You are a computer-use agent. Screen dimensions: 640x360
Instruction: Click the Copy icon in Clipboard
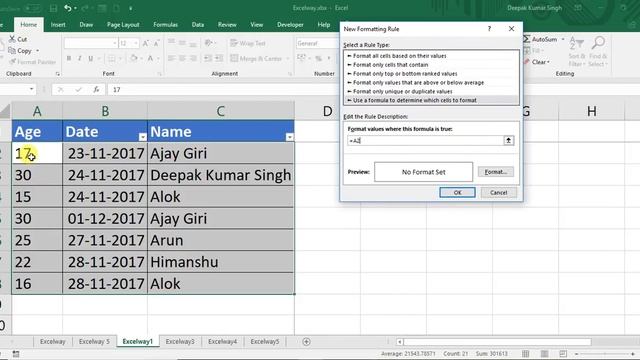(x=12, y=51)
